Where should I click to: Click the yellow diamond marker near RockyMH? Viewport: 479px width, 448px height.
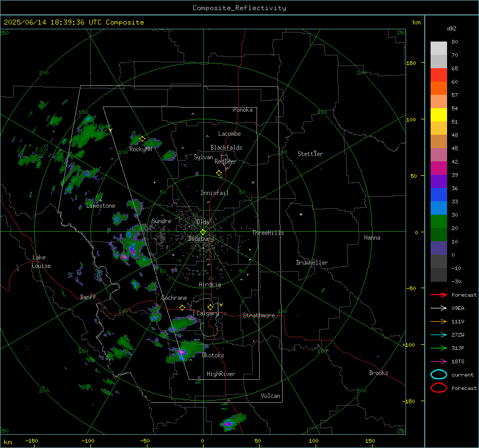tap(142, 139)
